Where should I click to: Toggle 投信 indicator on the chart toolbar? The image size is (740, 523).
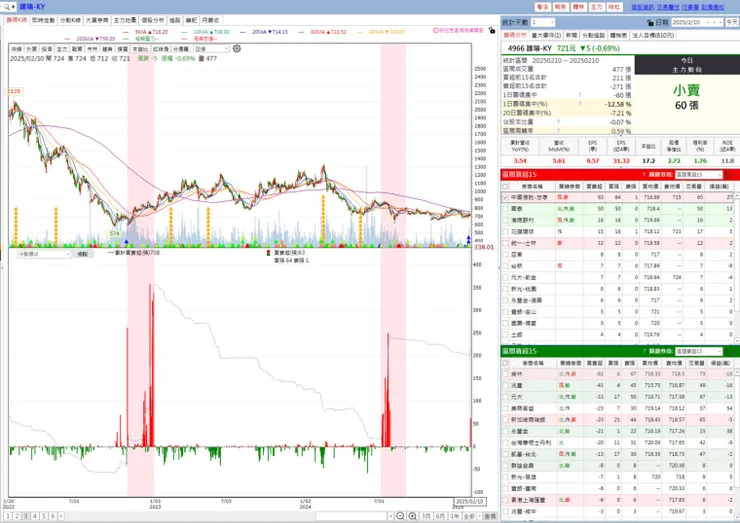click(x=47, y=49)
